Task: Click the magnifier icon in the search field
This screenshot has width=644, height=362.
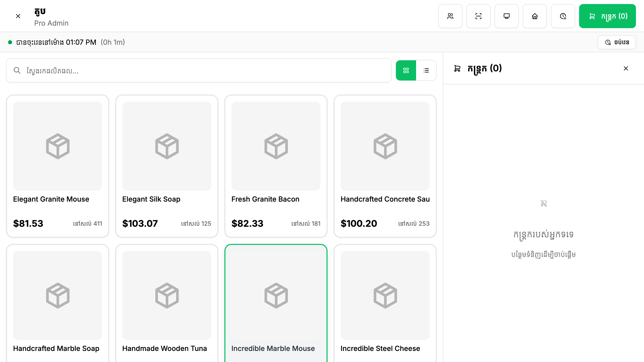Action: point(17,70)
